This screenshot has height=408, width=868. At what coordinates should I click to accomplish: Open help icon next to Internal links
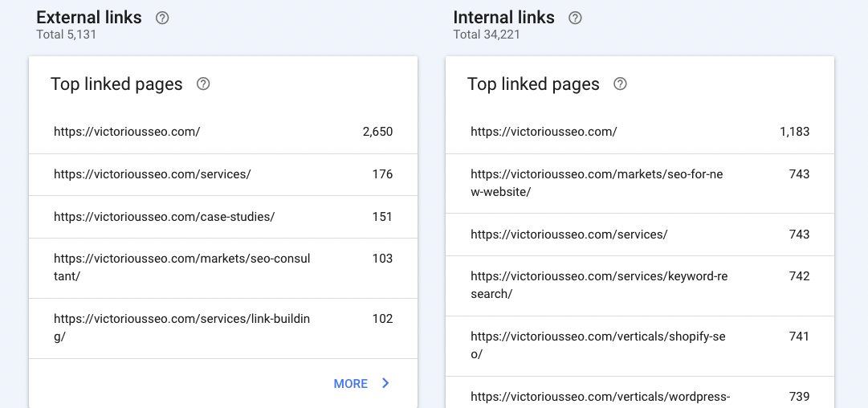pyautogui.click(x=575, y=18)
